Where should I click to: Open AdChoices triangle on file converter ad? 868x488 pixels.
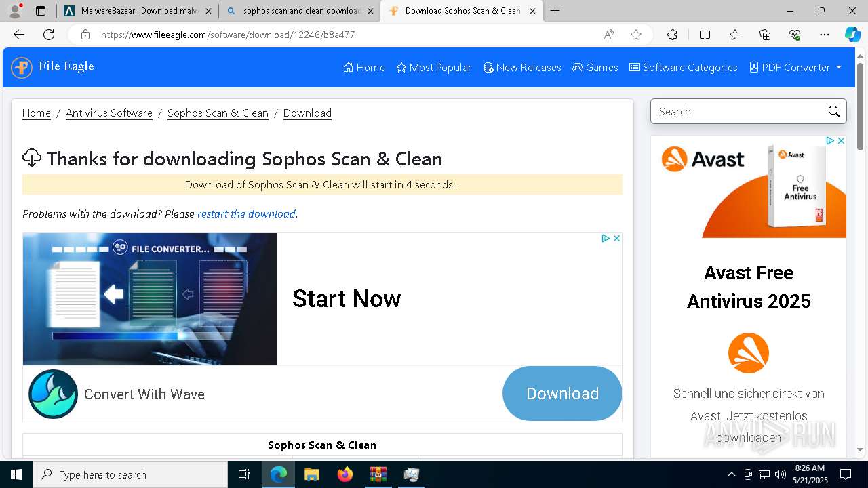[606, 238]
